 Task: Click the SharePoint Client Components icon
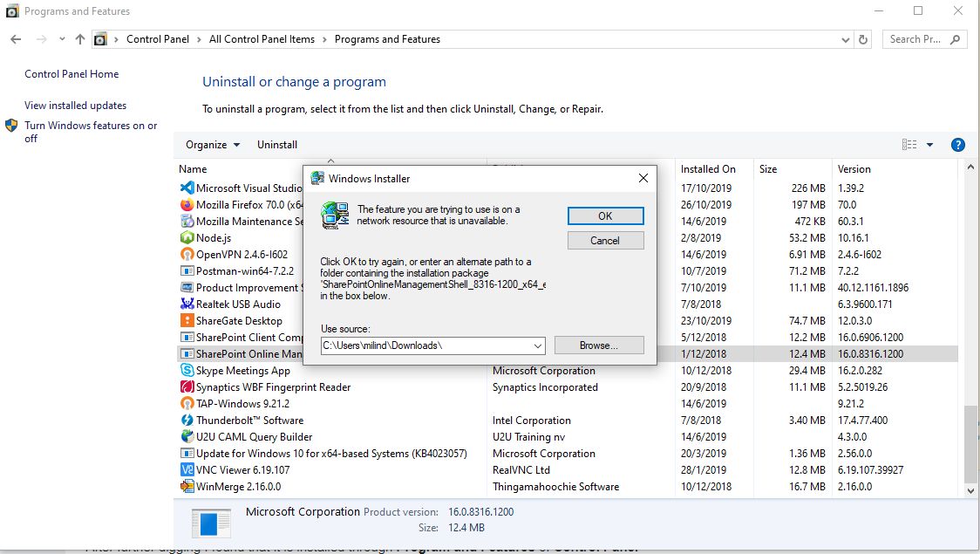(x=187, y=337)
